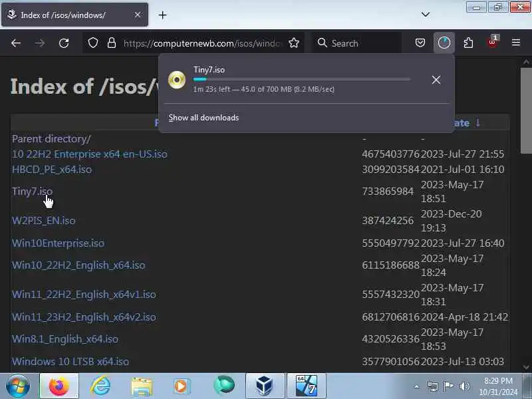
Task: Download 10 22H2 Enterprise x64 en-US.iso
Action: pyautogui.click(x=90, y=154)
